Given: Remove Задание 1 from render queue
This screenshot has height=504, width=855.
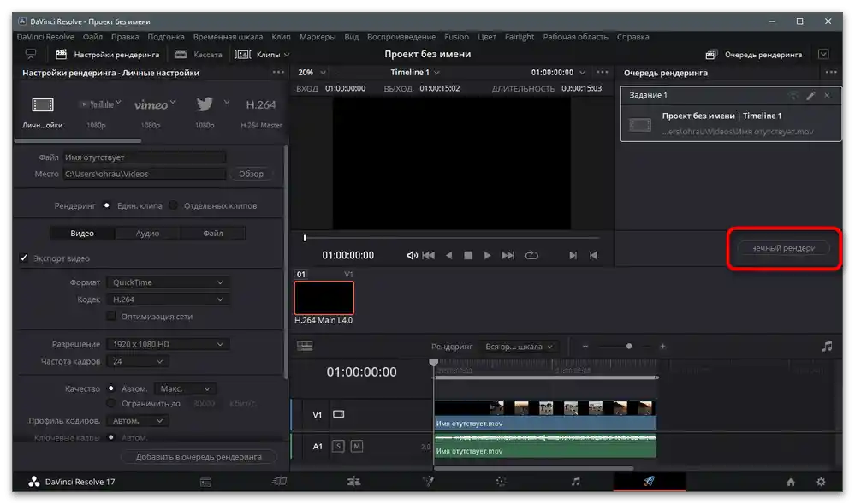Looking at the screenshot, I should point(828,96).
